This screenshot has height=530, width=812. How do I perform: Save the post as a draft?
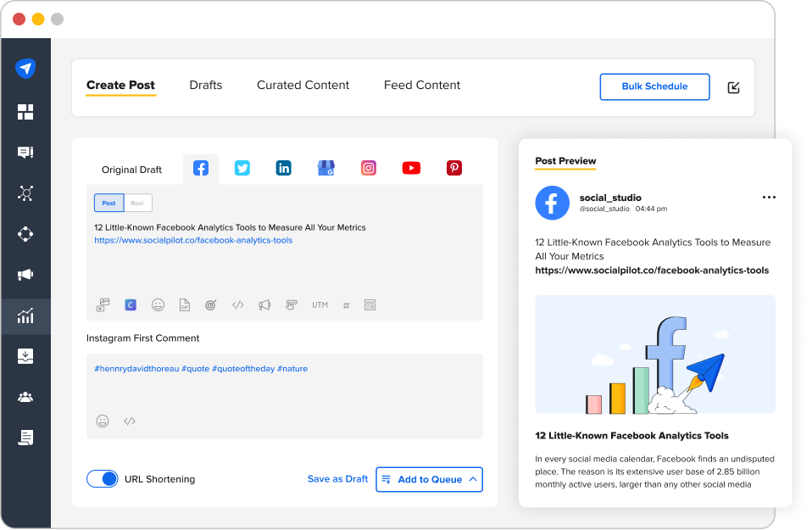(337, 479)
